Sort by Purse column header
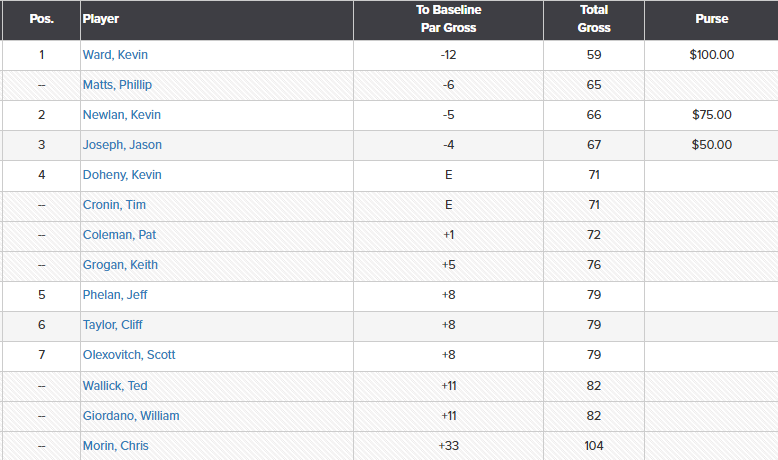This screenshot has height=460, width=778. coord(712,20)
